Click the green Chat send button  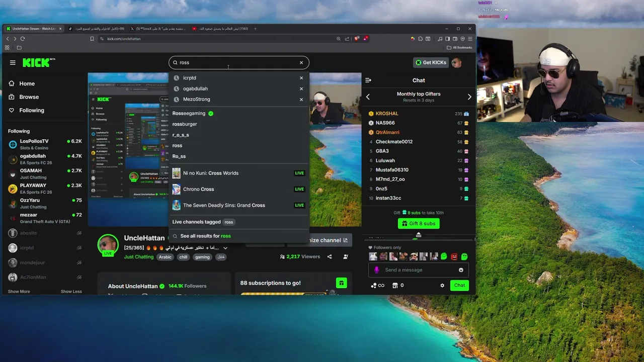point(459,285)
